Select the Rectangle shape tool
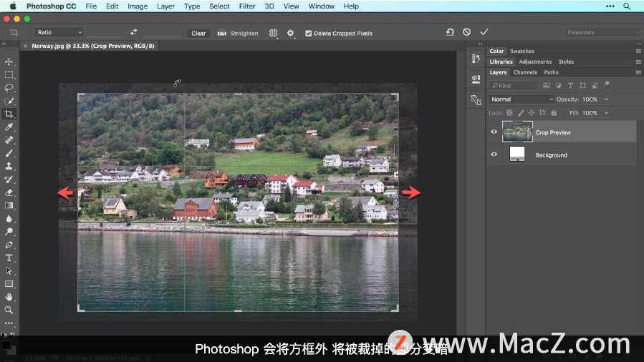Viewport: 644px width, 362px height. (x=9, y=284)
